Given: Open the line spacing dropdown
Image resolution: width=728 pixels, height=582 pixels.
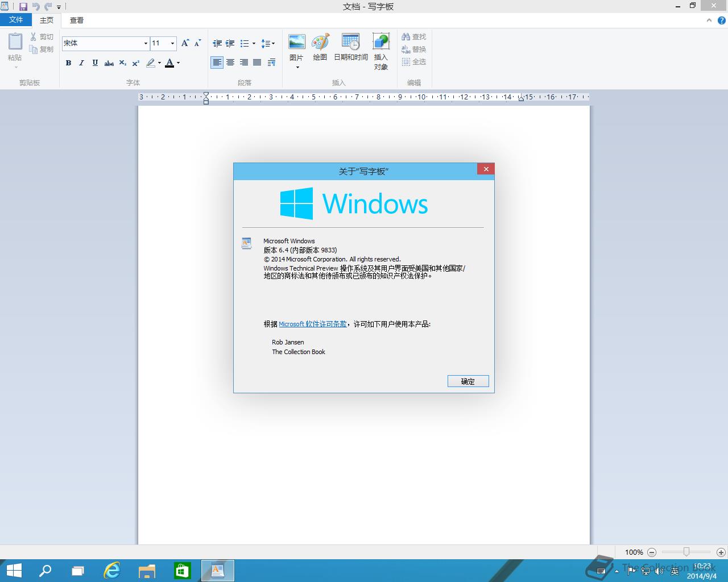Looking at the screenshot, I should (268, 43).
